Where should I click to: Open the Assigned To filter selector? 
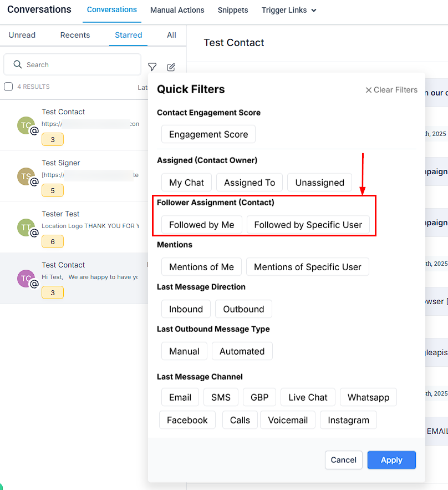tap(250, 183)
